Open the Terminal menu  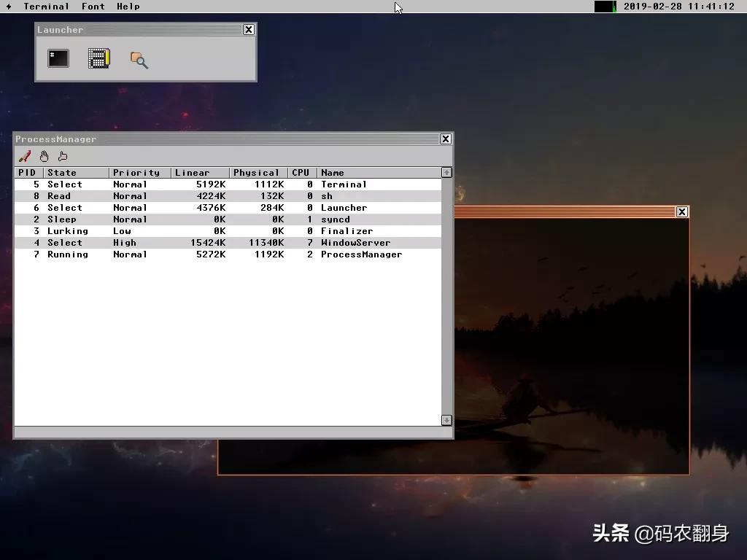point(45,7)
